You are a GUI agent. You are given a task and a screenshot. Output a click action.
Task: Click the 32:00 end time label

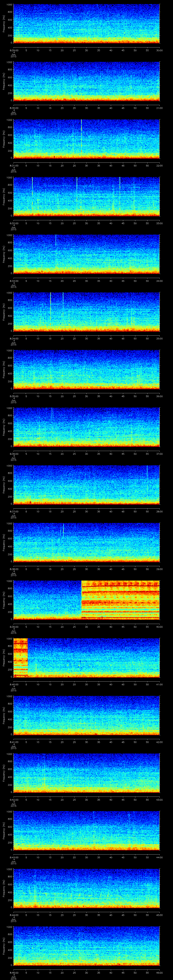coord(160,166)
